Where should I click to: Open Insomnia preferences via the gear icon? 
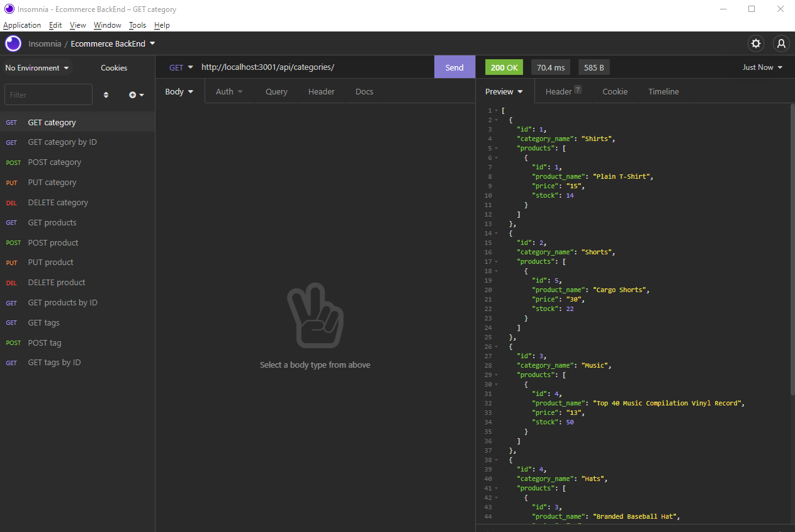coord(755,43)
